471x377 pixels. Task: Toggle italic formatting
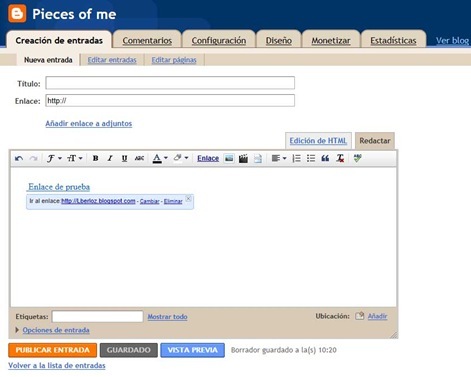pos(110,159)
